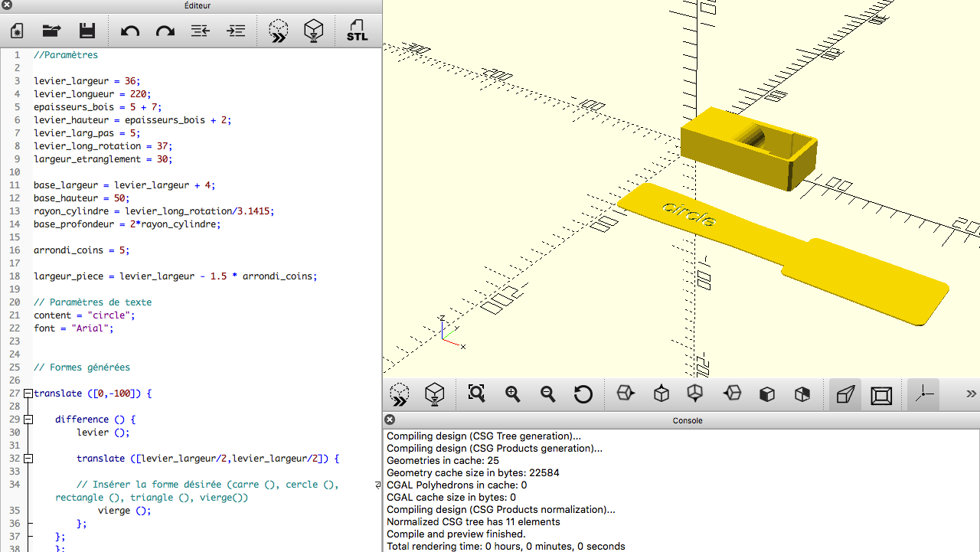This screenshot has width=980, height=552.
Task: Toggle perspective projection
Action: point(845,394)
